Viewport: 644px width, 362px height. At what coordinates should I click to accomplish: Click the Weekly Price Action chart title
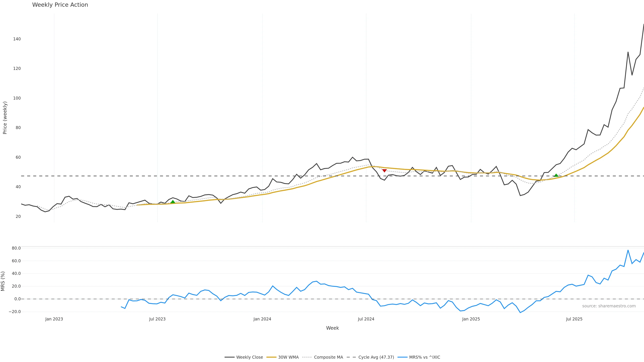(x=60, y=5)
